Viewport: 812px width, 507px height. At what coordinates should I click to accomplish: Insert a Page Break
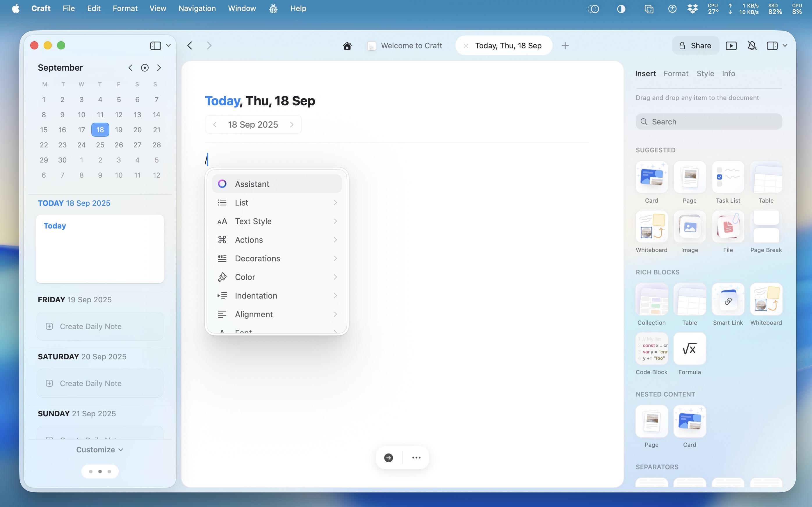pyautogui.click(x=766, y=226)
